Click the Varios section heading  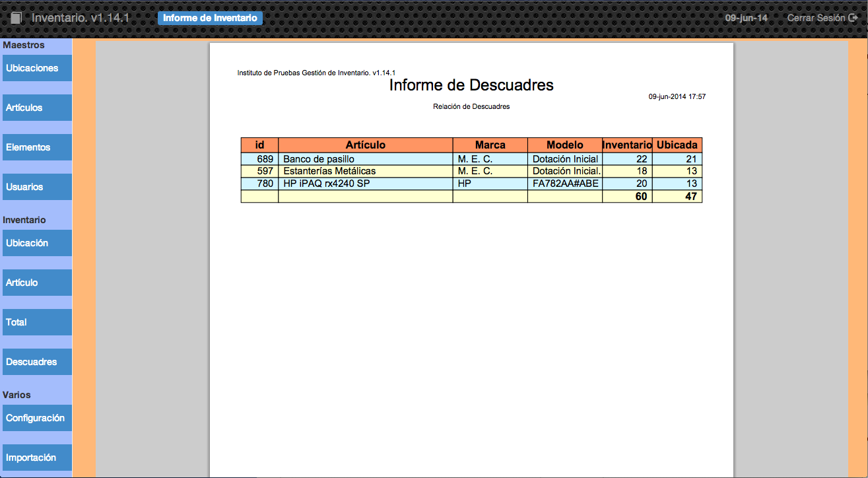tap(17, 395)
